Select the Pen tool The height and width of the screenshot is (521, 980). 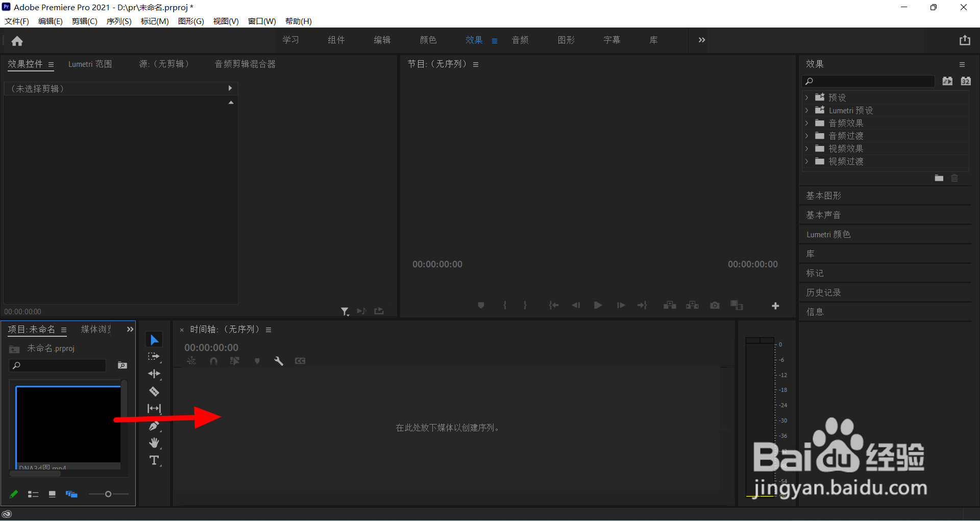(x=154, y=426)
